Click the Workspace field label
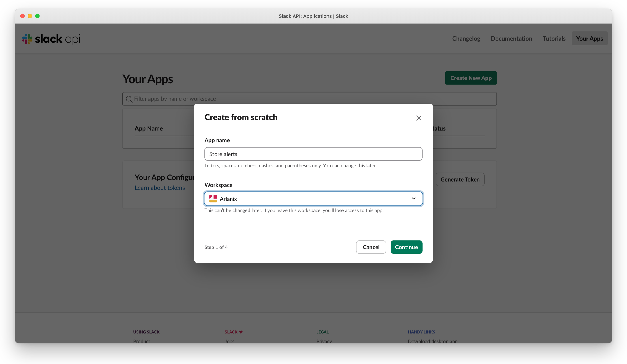This screenshot has width=627, height=364. point(218,185)
